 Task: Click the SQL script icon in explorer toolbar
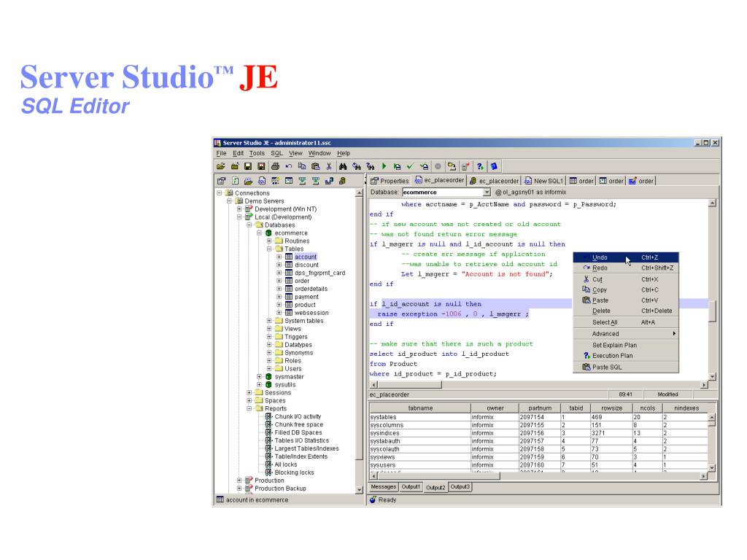(x=262, y=181)
